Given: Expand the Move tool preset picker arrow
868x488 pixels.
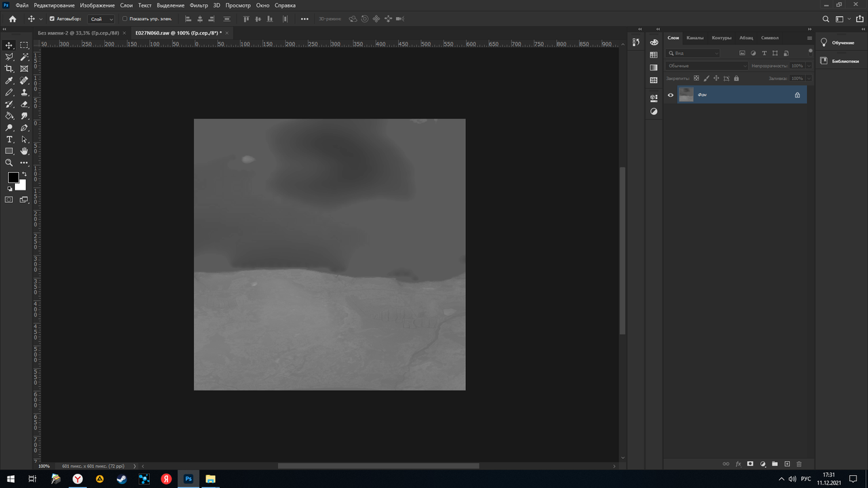Looking at the screenshot, I should coord(41,19).
